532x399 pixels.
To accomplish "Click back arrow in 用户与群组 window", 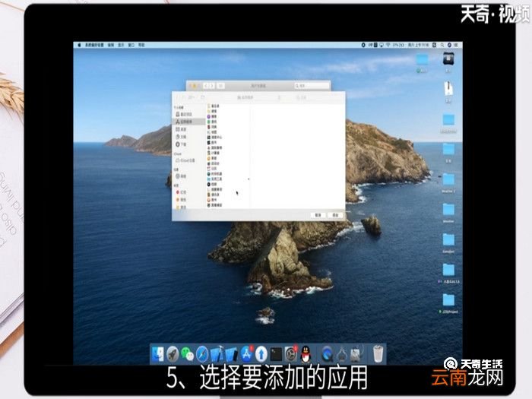I will (206, 86).
